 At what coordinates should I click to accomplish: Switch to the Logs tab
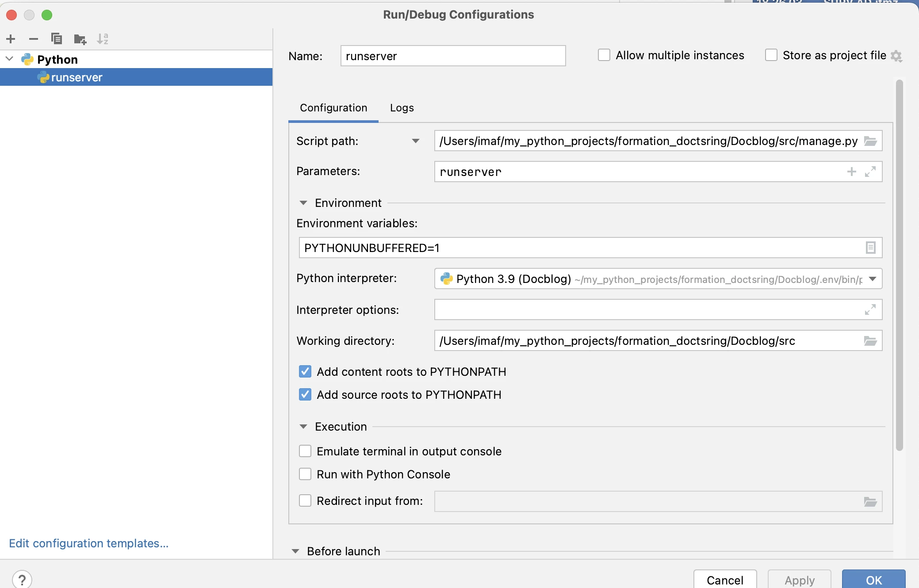[x=402, y=108]
